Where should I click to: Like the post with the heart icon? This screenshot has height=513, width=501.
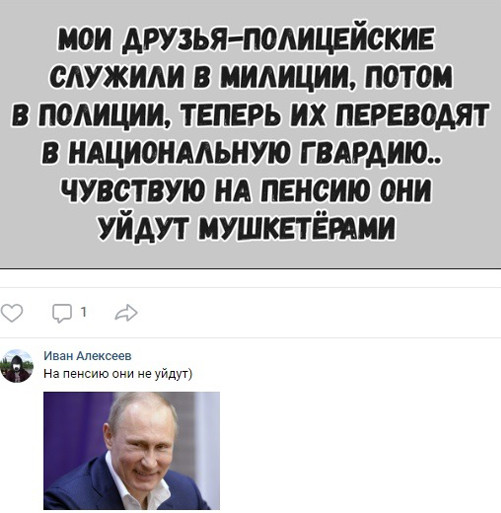click(x=12, y=313)
